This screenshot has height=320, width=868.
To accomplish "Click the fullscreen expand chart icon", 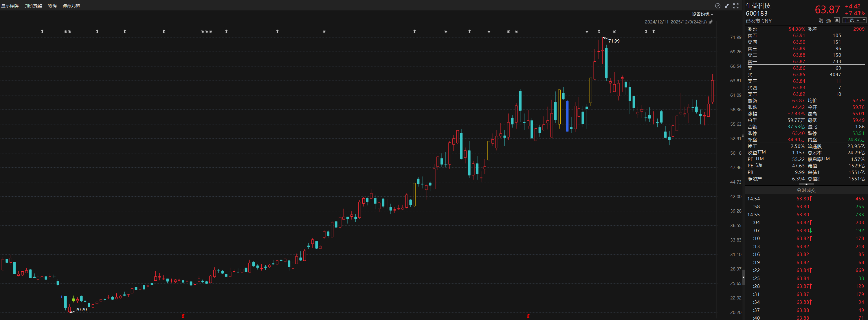I will click(x=736, y=6).
